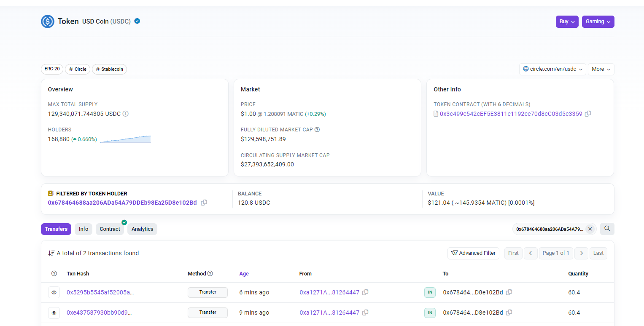Open From address 0xa1271A in the 6 mins ago row

pyautogui.click(x=329, y=292)
